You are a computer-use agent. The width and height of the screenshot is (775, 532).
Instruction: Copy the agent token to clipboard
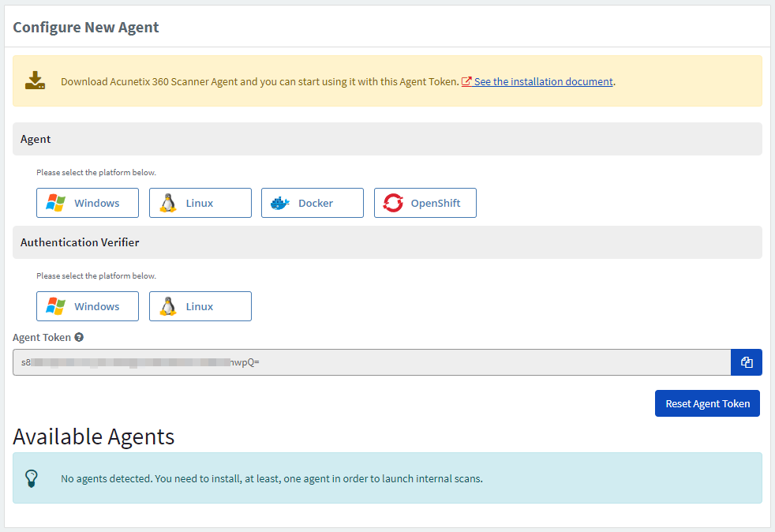[747, 362]
